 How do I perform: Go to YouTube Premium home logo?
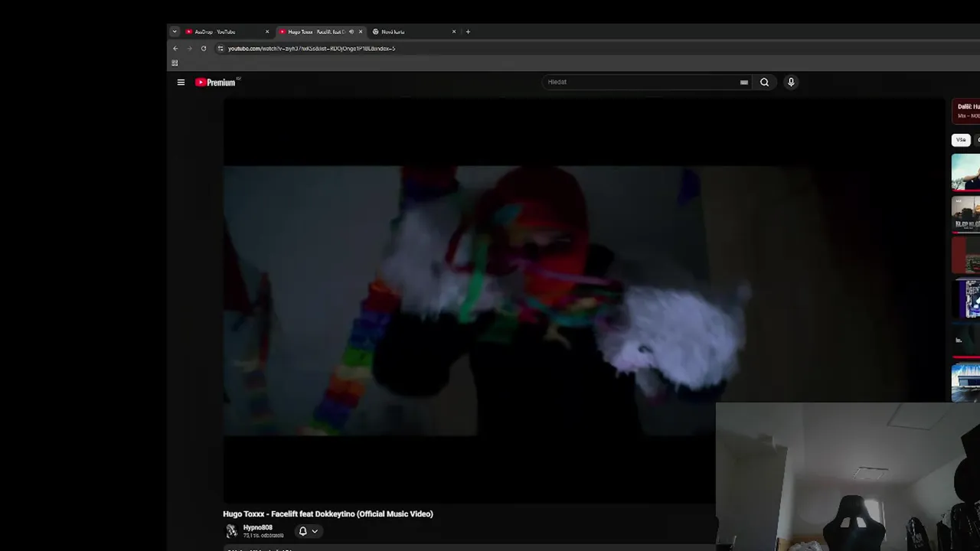tap(217, 82)
